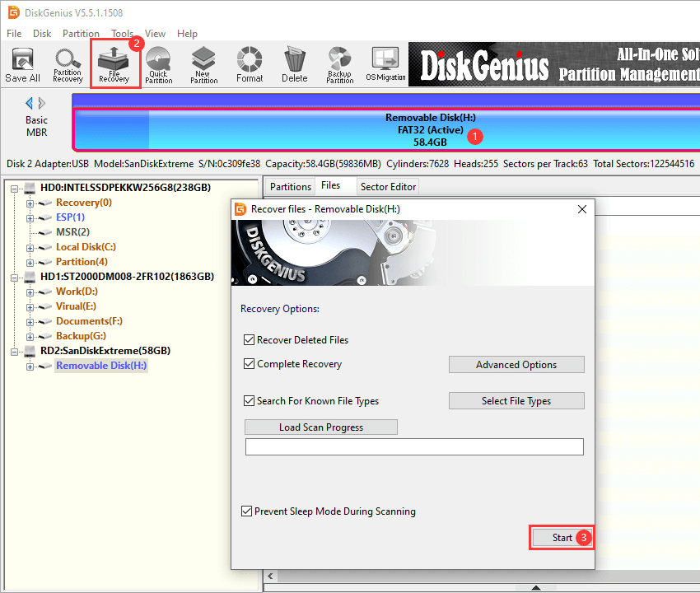Screen dimensions: 700x593
Task: Select MSR(2) in the disk tree
Action: (x=72, y=232)
